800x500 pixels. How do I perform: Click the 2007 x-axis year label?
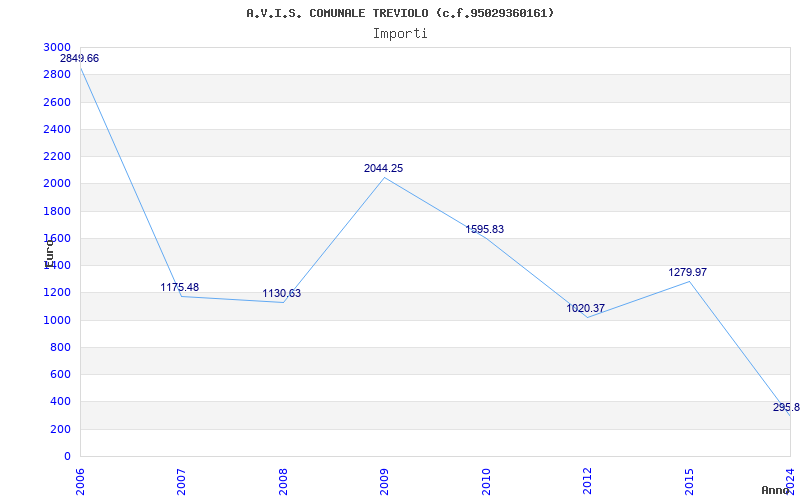(x=181, y=481)
